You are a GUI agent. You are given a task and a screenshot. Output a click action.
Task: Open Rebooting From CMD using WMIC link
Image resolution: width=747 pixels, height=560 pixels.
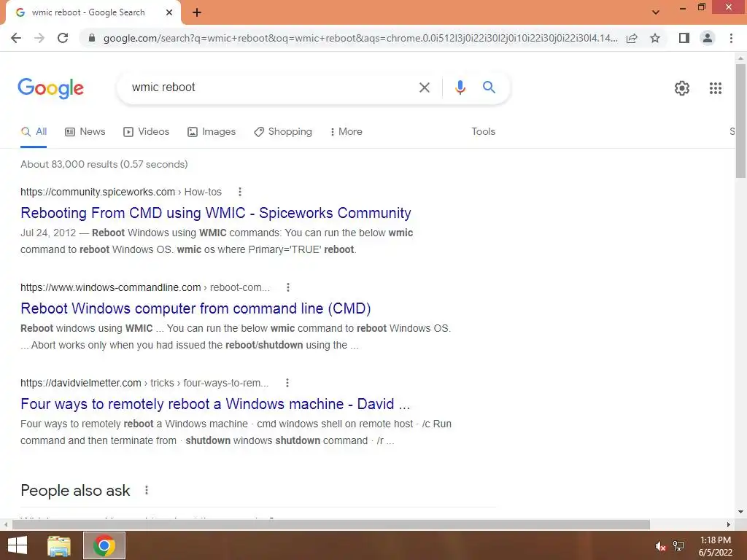tap(216, 213)
